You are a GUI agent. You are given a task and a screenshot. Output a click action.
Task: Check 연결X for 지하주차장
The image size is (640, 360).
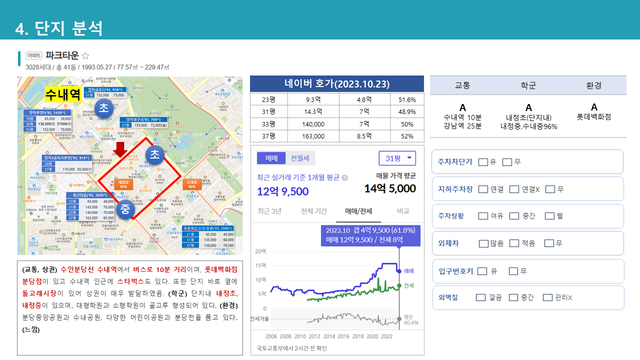514,189
